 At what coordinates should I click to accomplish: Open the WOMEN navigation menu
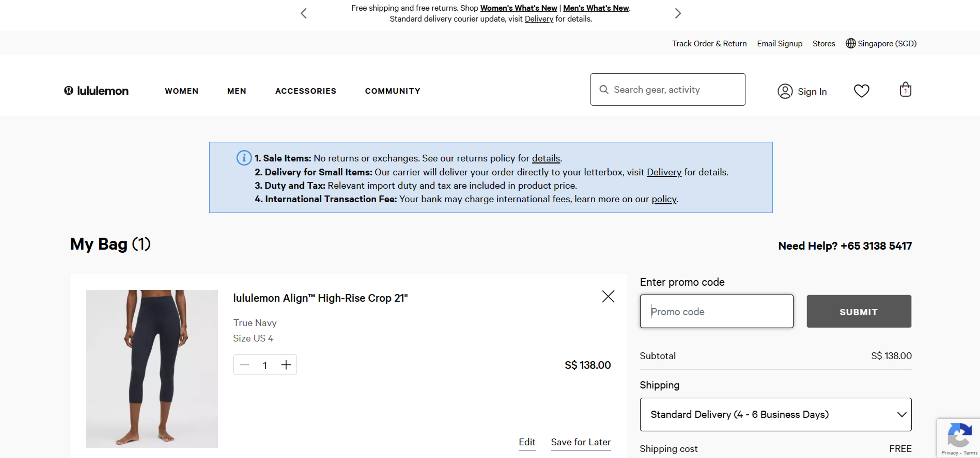(181, 91)
